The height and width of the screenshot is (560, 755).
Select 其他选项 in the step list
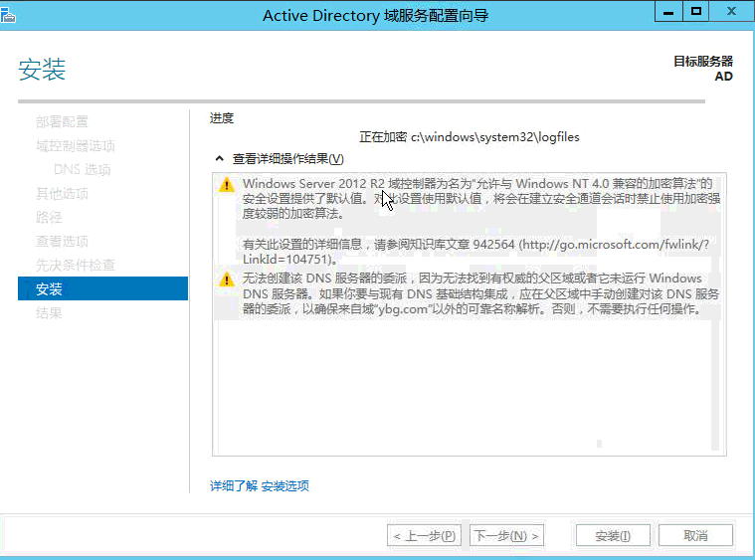tap(62, 193)
